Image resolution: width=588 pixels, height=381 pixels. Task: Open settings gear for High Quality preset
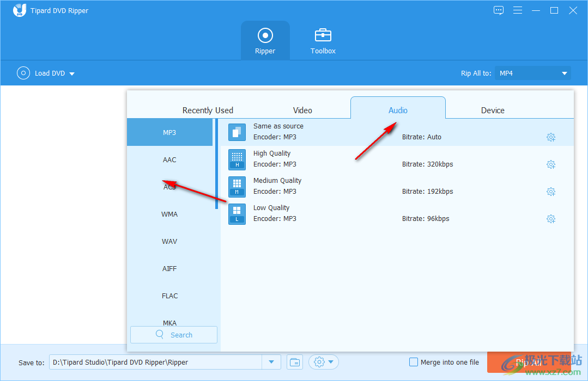point(550,164)
